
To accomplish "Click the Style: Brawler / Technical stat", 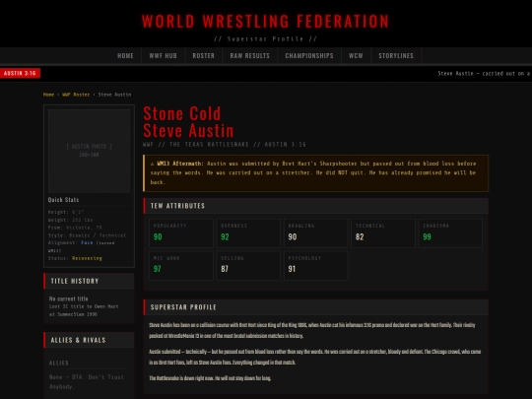I will (x=87, y=235).
